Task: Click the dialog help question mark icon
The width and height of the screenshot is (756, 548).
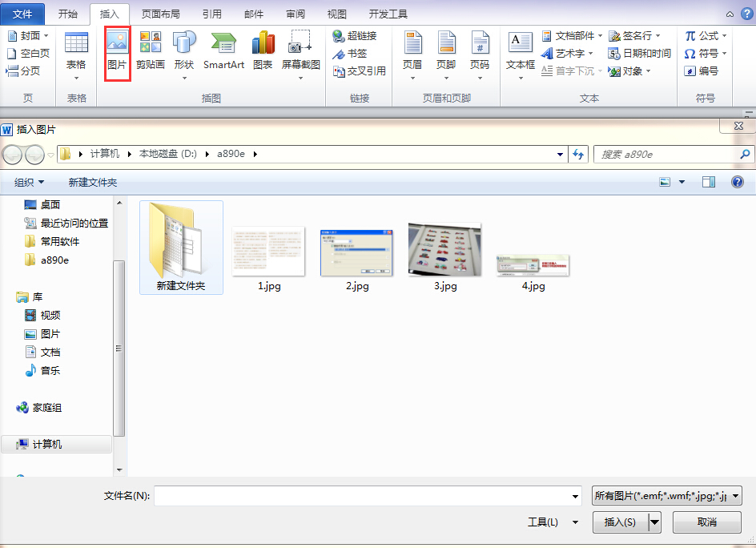Action: [738, 182]
